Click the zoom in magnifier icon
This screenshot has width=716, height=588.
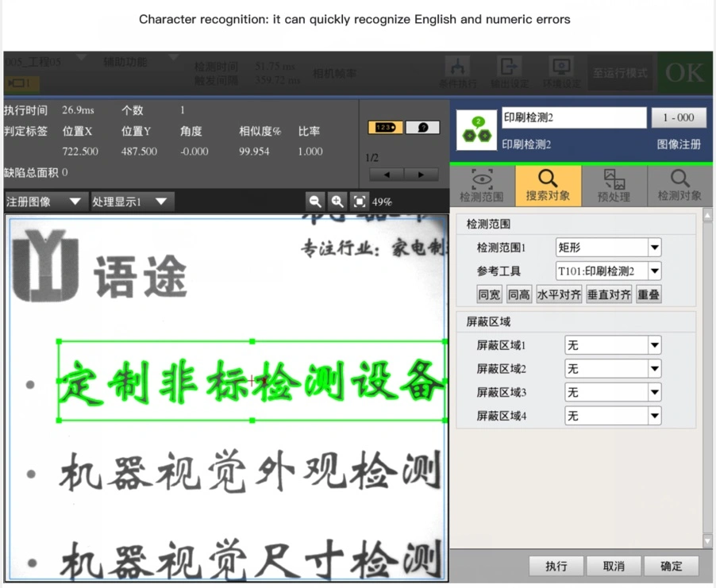pyautogui.click(x=337, y=202)
